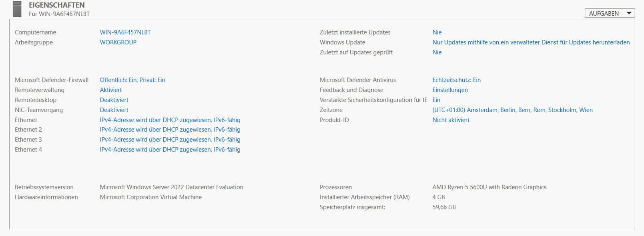Click the server icon next to EIGENSCHAFTEN heading
The width and height of the screenshot is (644, 236).
coord(17,9)
